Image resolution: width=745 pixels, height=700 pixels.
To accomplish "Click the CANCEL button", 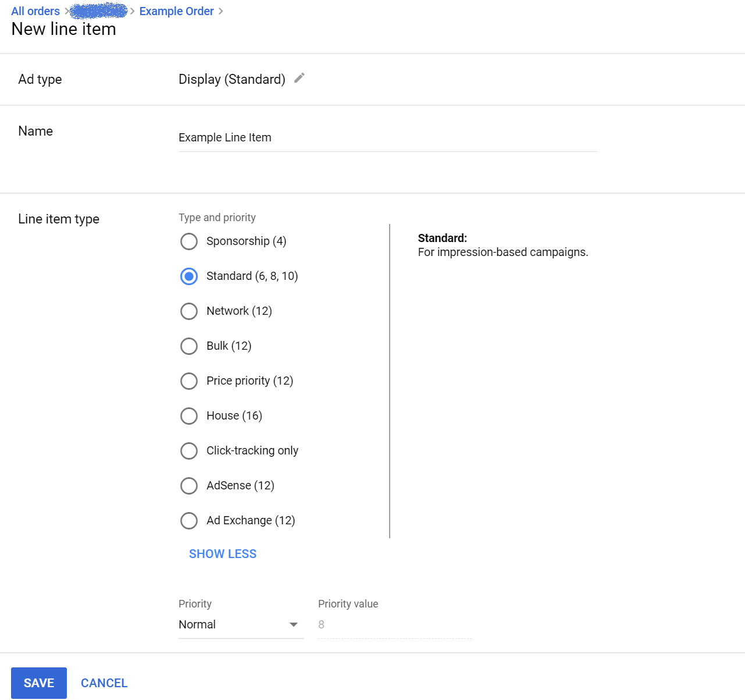I will (104, 683).
